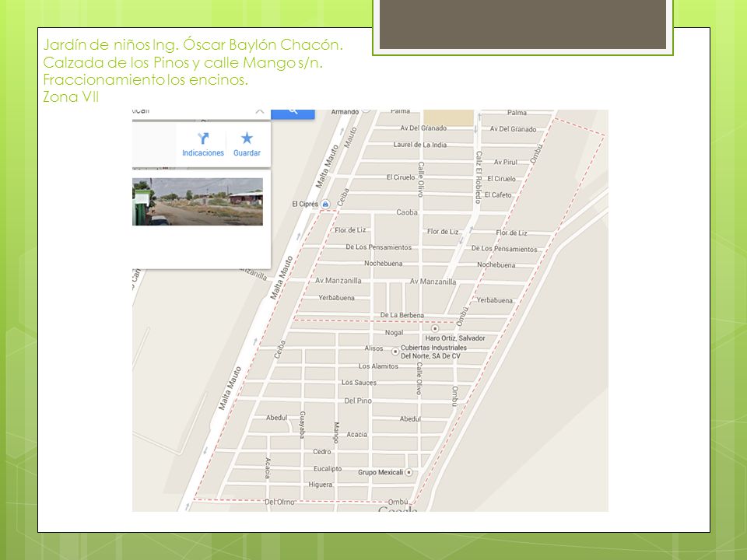Click the De La Berbena street label
The width and height of the screenshot is (747, 560).
[402, 315]
